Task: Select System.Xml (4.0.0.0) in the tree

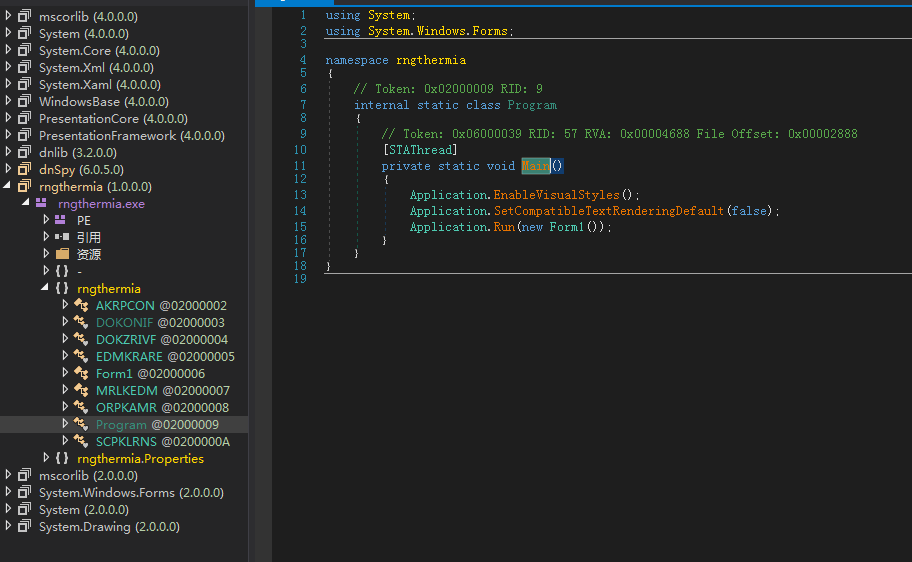Action: pyautogui.click(x=96, y=67)
